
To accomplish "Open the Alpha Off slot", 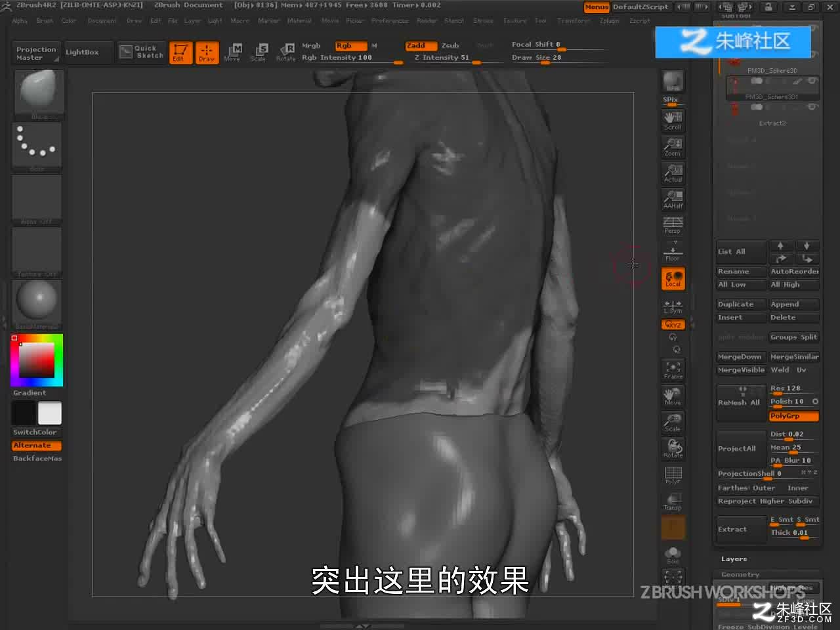I will pyautogui.click(x=37, y=199).
